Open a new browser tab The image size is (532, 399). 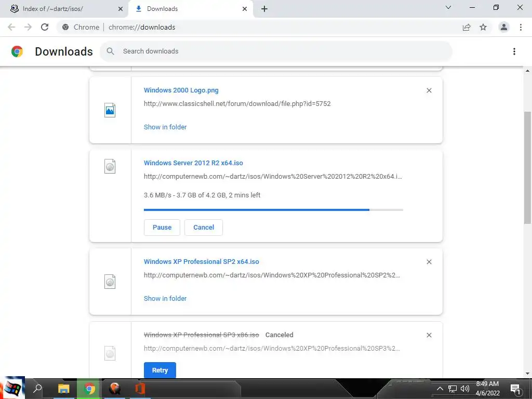tap(264, 9)
